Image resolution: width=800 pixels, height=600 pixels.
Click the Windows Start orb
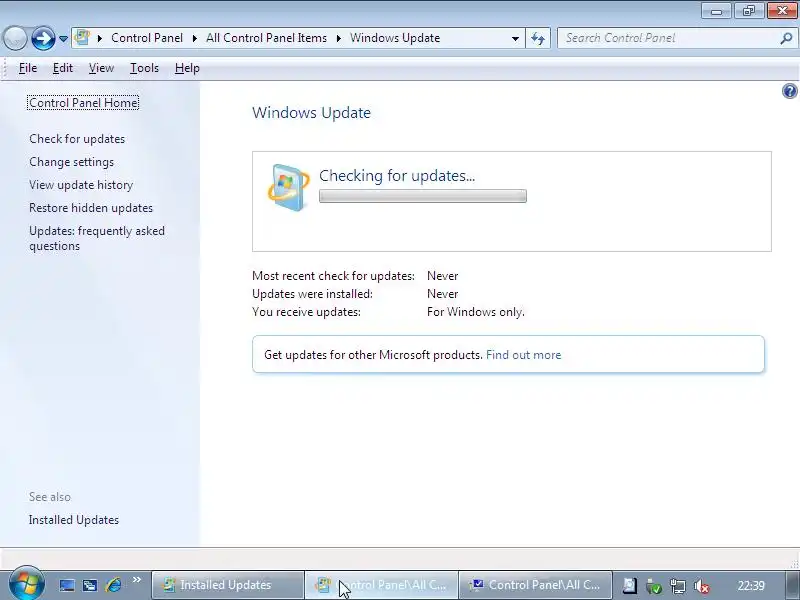pyautogui.click(x=26, y=583)
